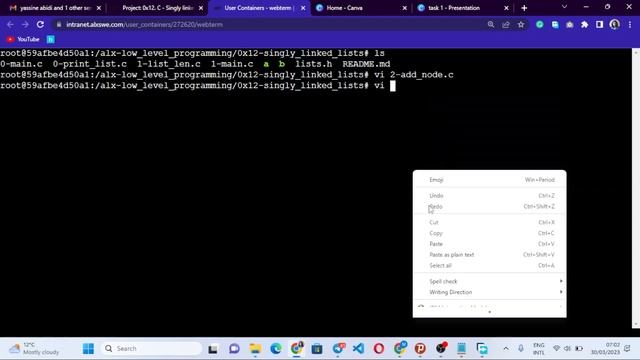
Task: Open Task View on the taskbar
Action: point(213,349)
